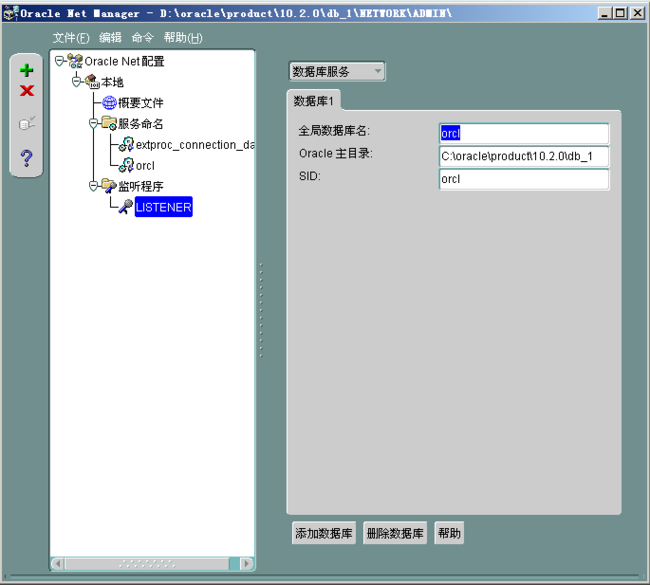
Task: Maximize the Oracle Net Manager window
Action: tap(621, 13)
